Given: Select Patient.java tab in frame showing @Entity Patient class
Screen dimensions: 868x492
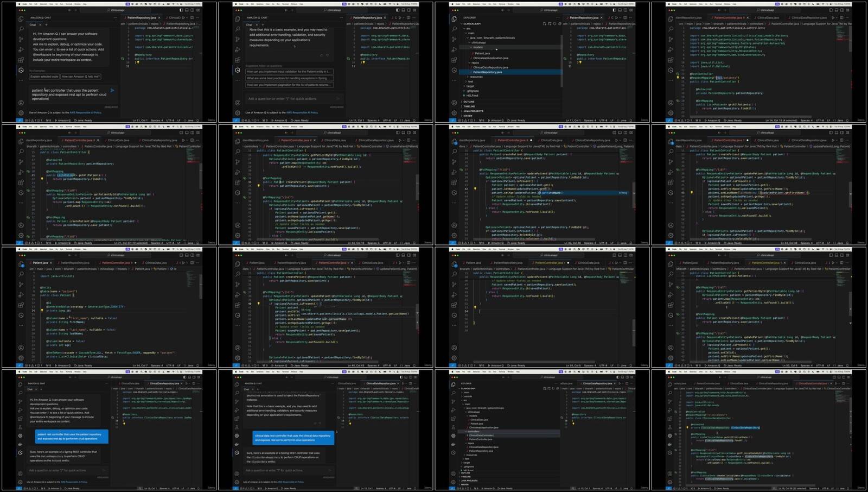Looking at the screenshot, I should click(41, 263).
